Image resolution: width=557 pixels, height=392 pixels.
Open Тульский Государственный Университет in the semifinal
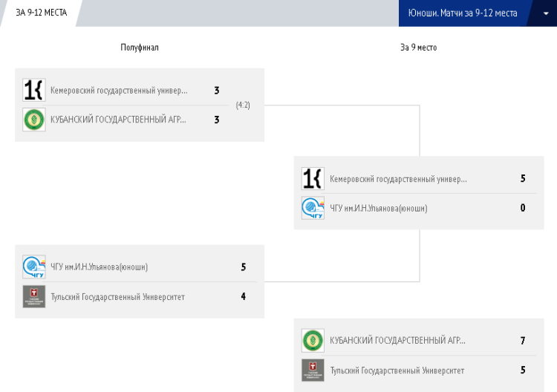pos(117,297)
